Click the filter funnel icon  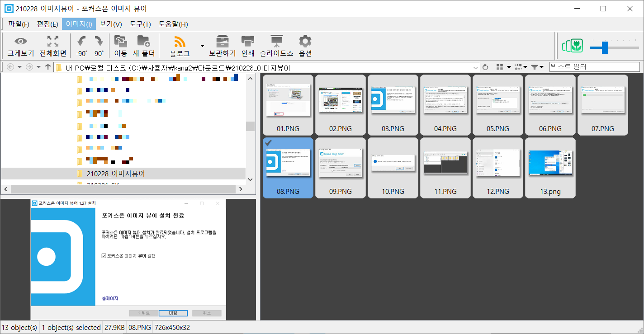pos(535,67)
